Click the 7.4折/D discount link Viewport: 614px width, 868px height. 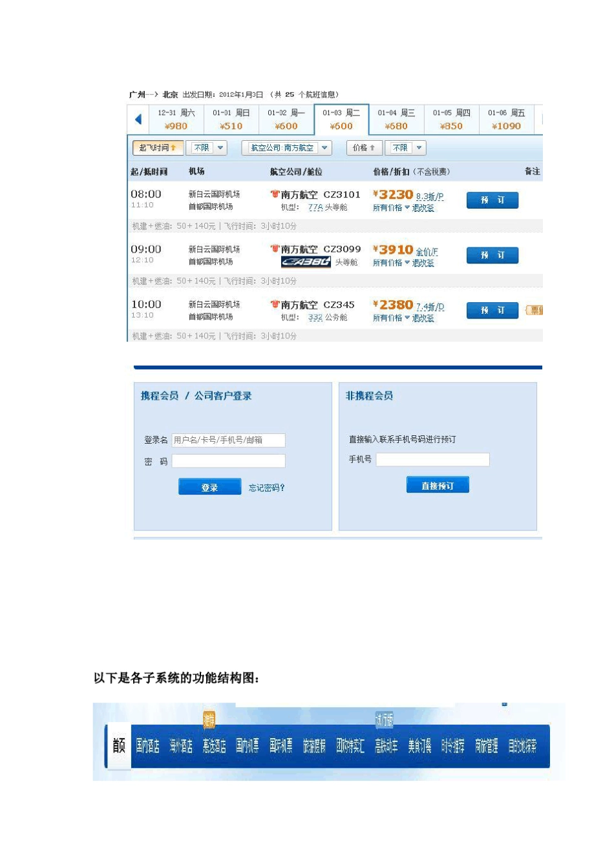coord(430,307)
